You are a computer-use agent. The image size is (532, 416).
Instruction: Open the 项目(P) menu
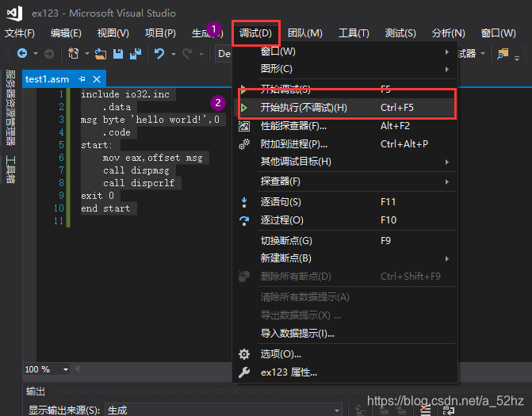pyautogui.click(x=160, y=33)
